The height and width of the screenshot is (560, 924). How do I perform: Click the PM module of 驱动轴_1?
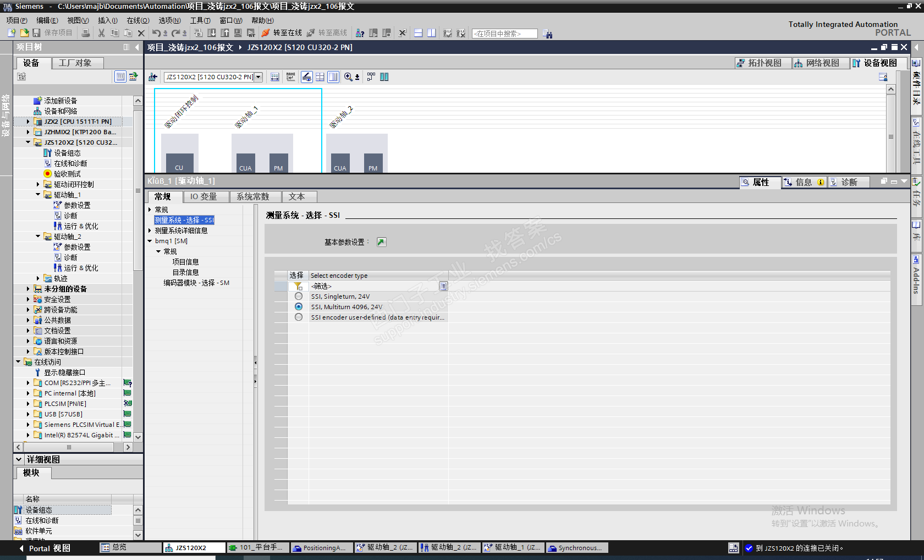(278, 163)
